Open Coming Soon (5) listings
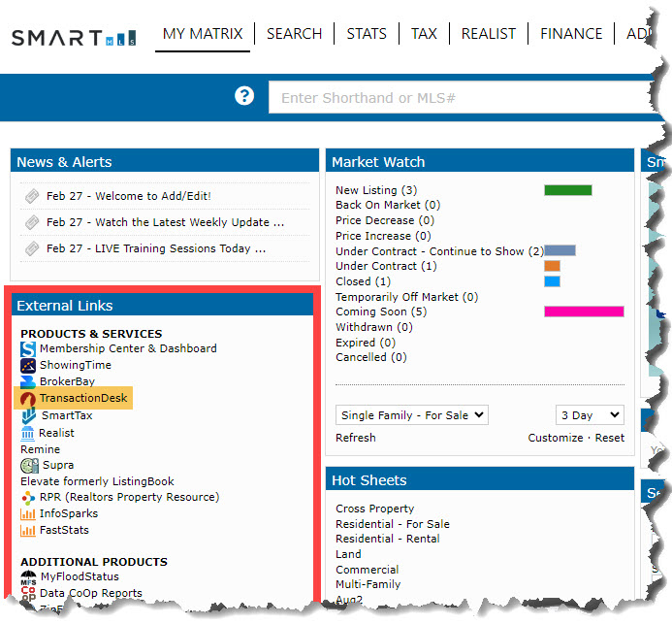 coord(381,312)
